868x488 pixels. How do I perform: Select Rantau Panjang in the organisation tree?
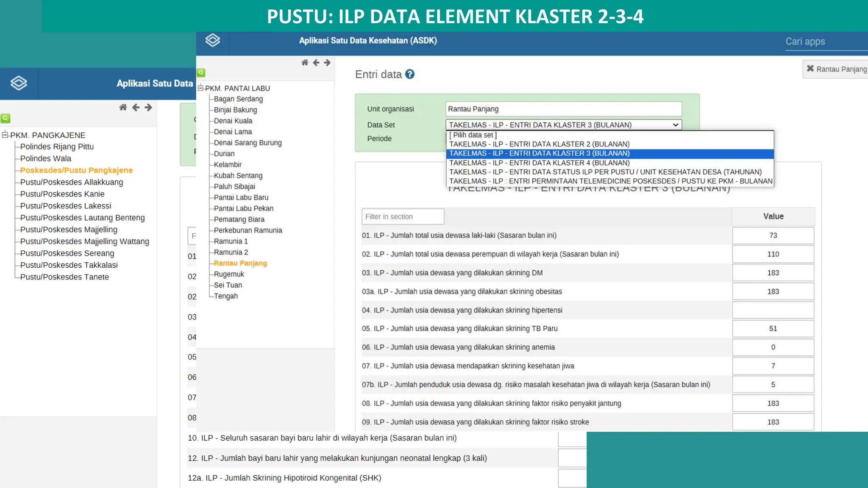(240, 263)
